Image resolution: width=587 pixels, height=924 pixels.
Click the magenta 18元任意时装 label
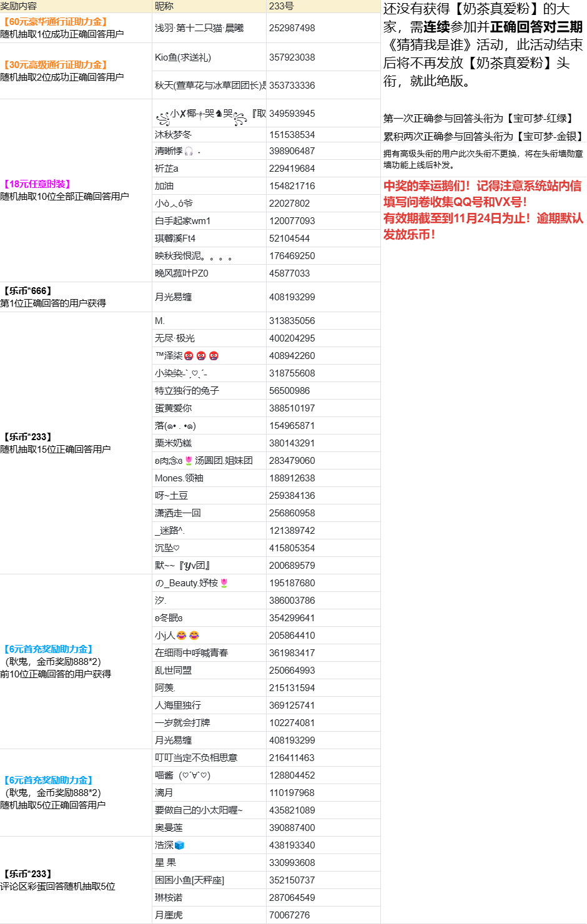pyautogui.click(x=37, y=184)
